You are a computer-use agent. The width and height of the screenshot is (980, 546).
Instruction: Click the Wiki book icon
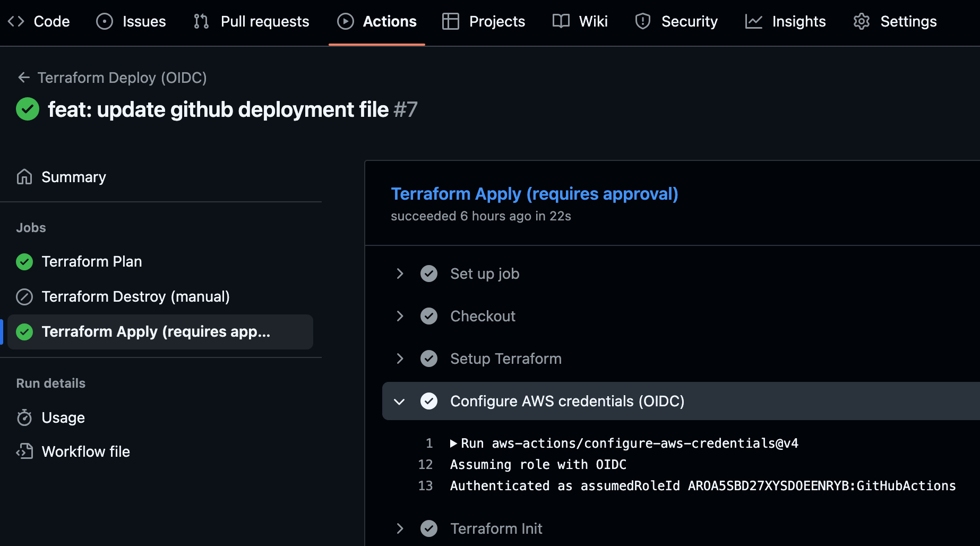pos(561,21)
